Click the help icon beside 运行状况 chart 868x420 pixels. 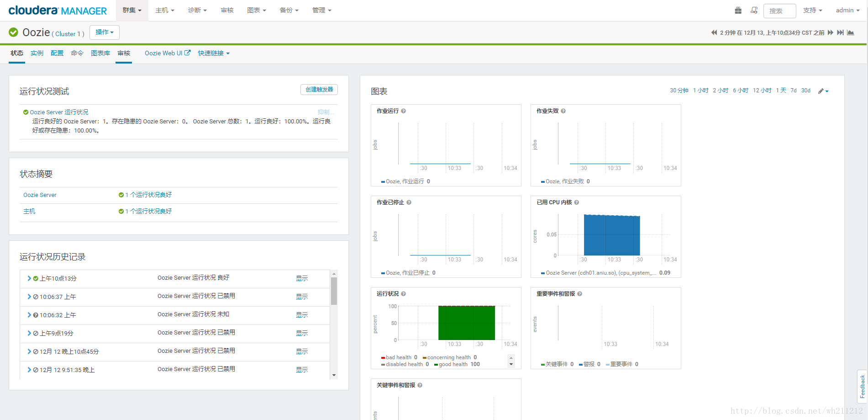(x=404, y=294)
